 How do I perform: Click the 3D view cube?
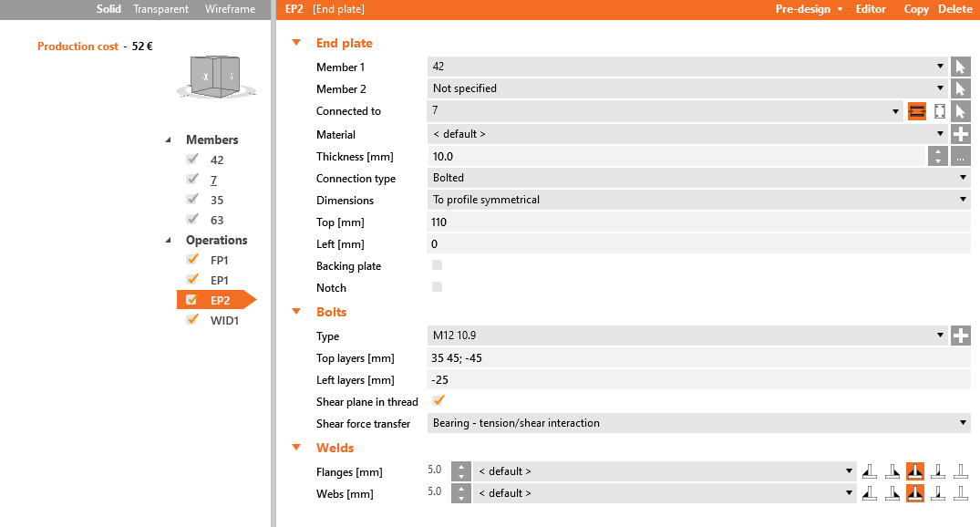(216, 77)
